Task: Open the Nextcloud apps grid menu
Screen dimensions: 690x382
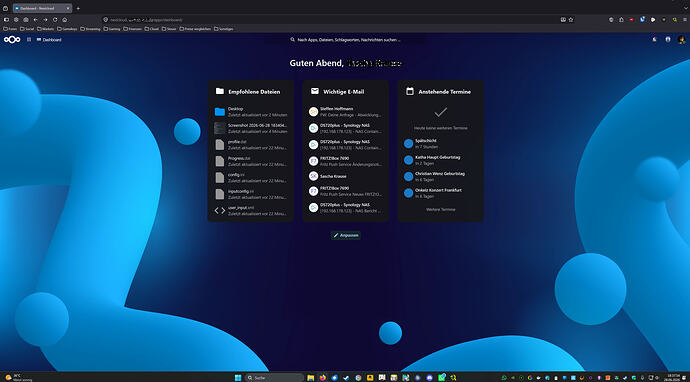Action: pyautogui.click(x=29, y=40)
